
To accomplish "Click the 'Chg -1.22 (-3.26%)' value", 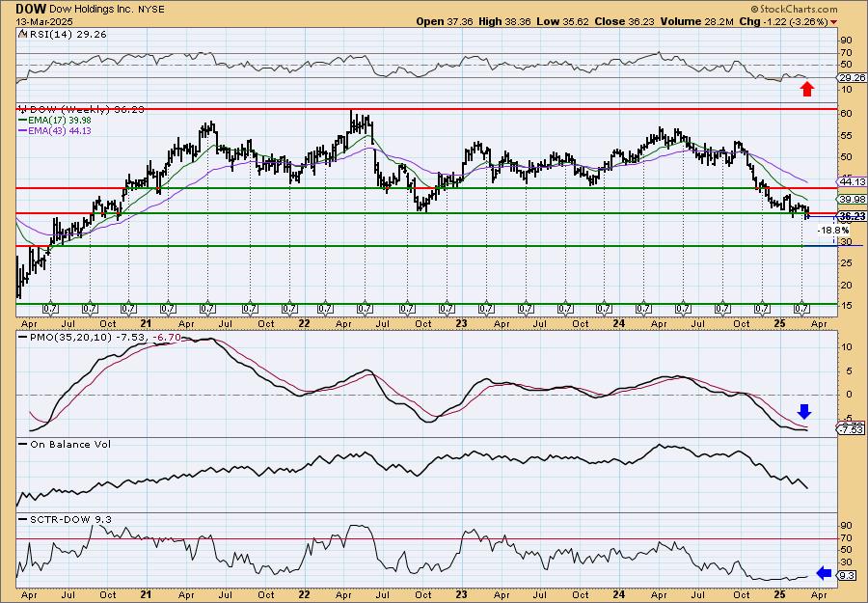I will coord(783,21).
